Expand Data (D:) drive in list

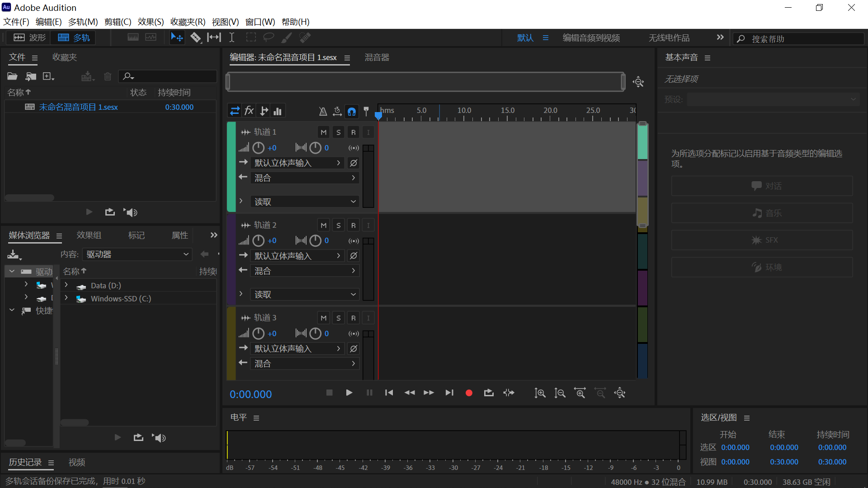click(66, 285)
